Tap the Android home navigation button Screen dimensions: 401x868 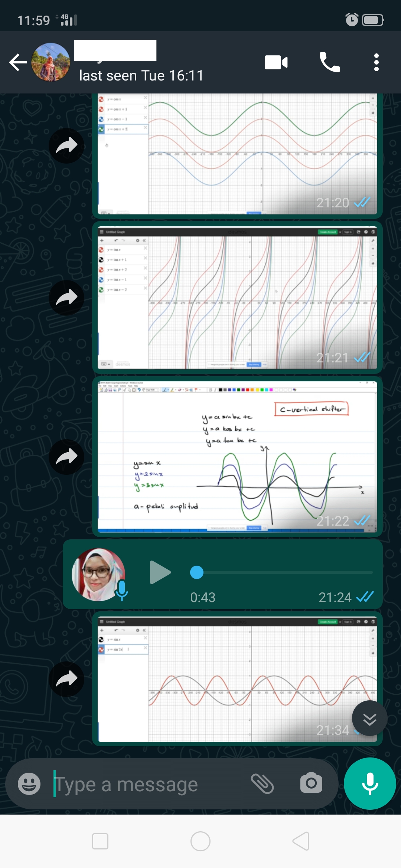point(200,841)
